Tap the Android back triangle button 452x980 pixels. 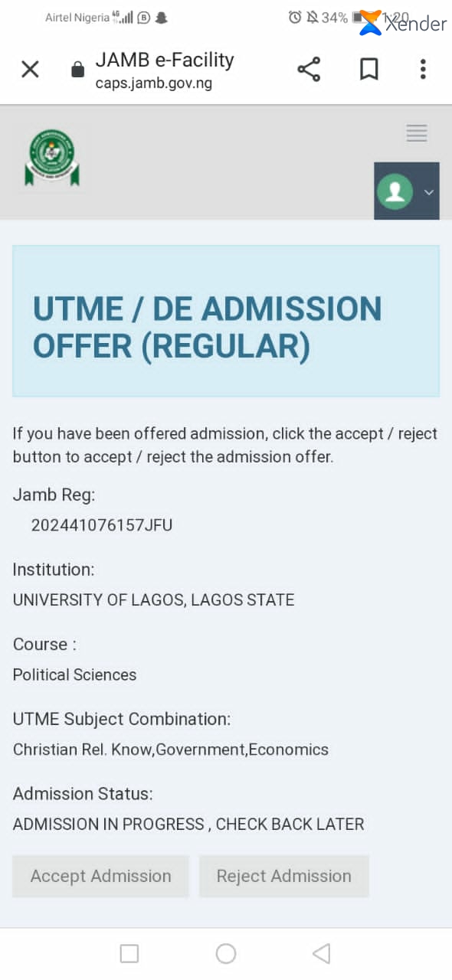click(x=322, y=953)
